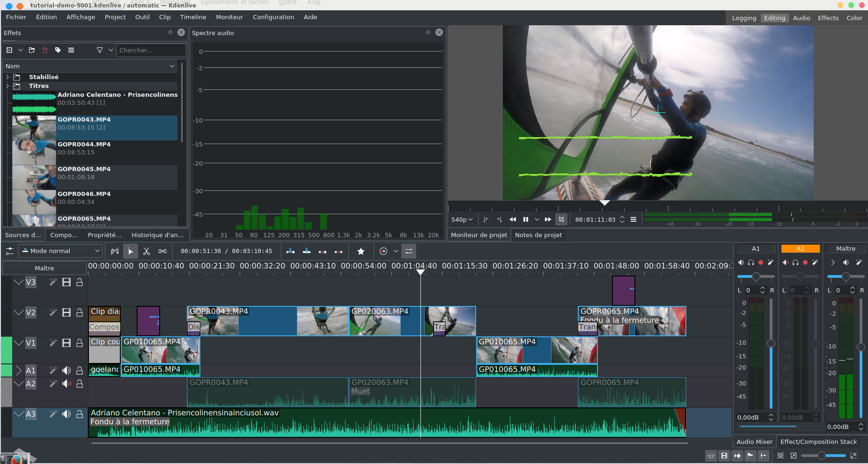Open the Timeline menu

pos(193,17)
